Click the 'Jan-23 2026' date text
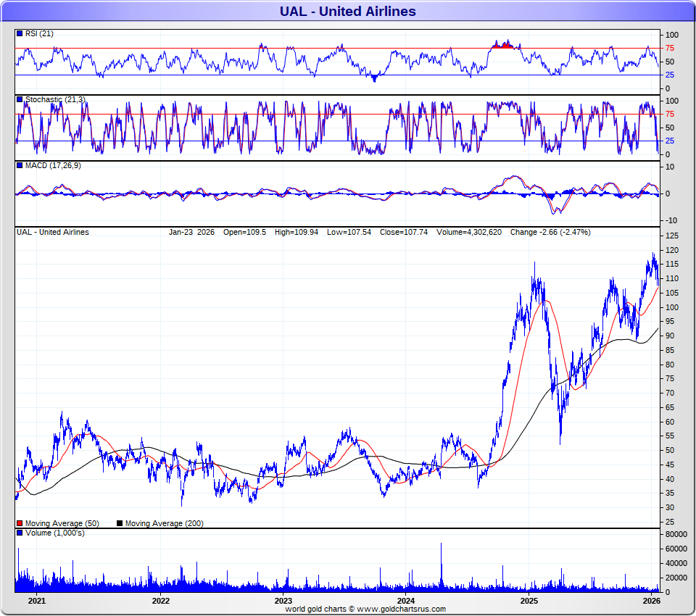The image size is (696, 616). [x=191, y=232]
